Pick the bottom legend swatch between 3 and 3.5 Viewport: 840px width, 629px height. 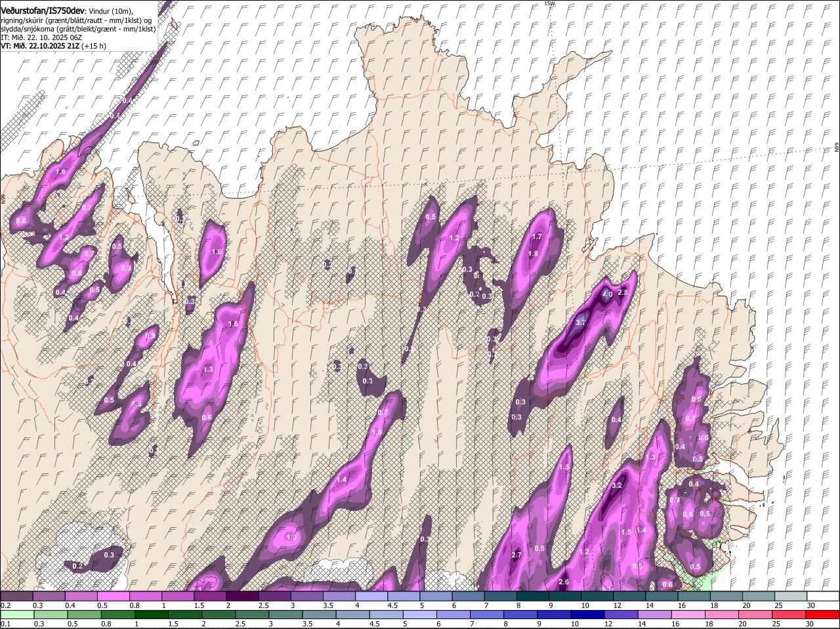(x=286, y=615)
